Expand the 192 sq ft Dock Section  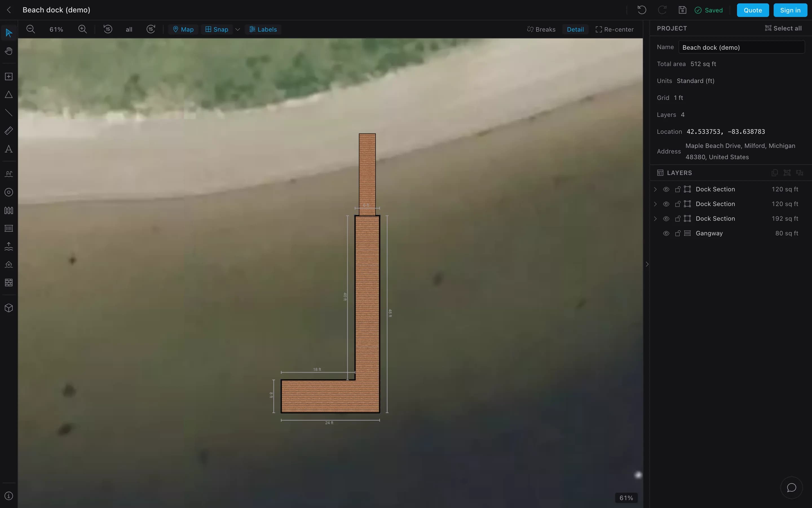(655, 219)
